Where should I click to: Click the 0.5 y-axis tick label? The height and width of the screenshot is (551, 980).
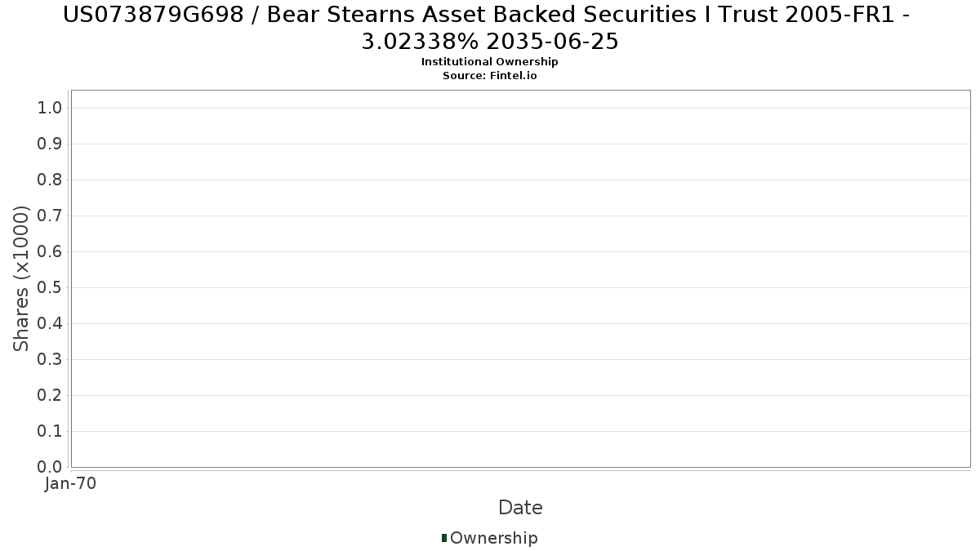pyautogui.click(x=51, y=287)
